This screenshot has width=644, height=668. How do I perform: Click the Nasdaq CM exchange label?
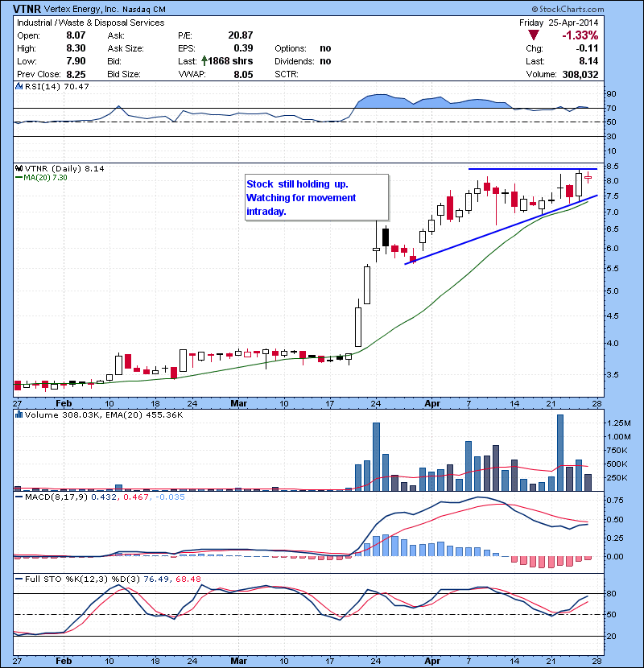click(x=144, y=10)
